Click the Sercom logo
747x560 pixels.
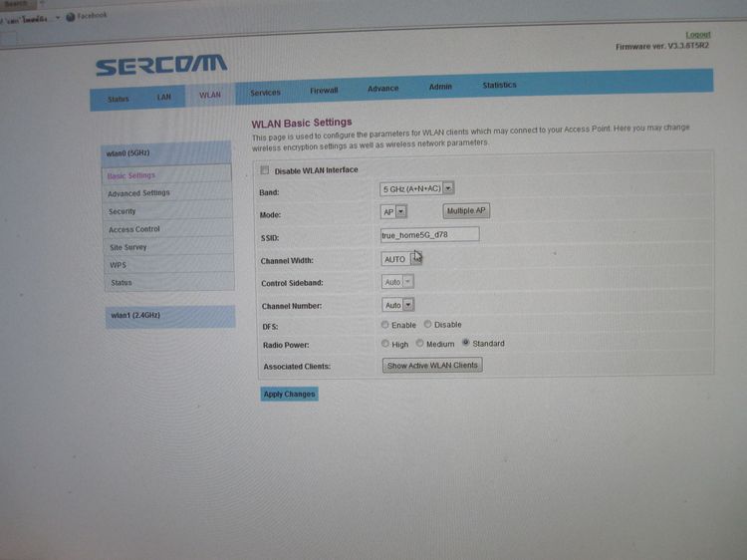coord(161,65)
